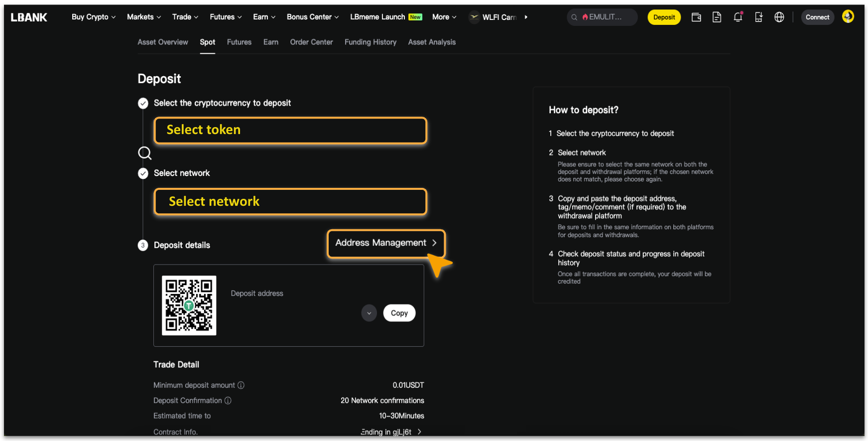View the Asset Analysis tab
This screenshot has width=868, height=441.
pyautogui.click(x=432, y=42)
